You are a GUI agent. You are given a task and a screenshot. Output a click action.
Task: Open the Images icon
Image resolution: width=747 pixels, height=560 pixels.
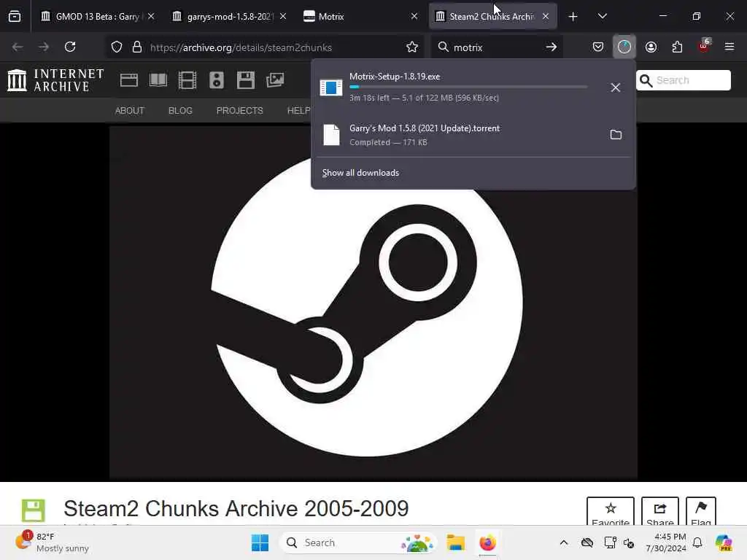(275, 80)
